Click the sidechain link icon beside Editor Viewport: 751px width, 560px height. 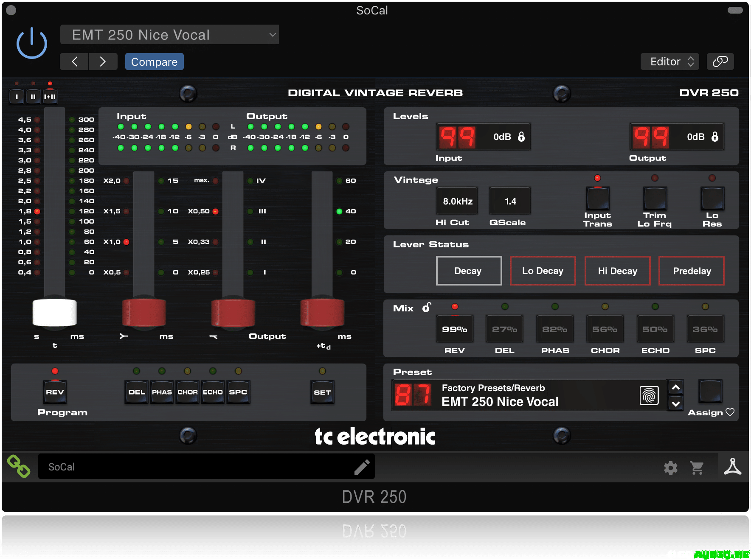pos(720,62)
